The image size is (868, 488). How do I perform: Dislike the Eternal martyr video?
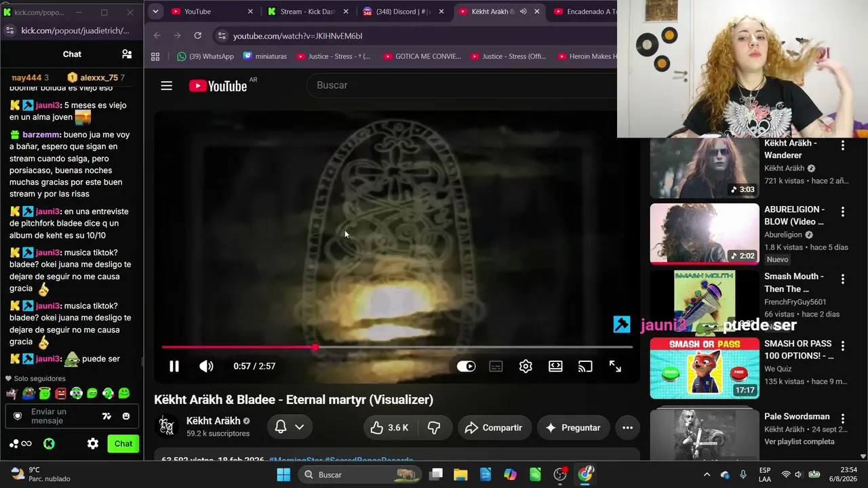pyautogui.click(x=434, y=428)
